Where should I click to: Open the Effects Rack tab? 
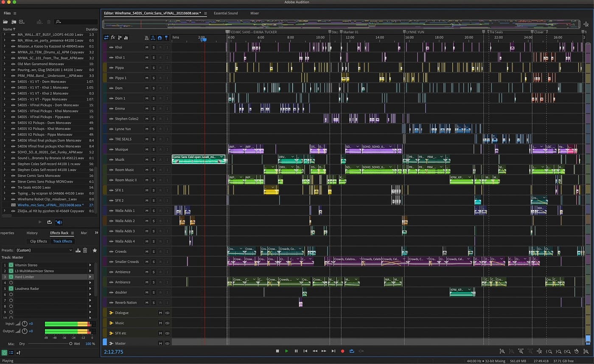[x=59, y=233]
